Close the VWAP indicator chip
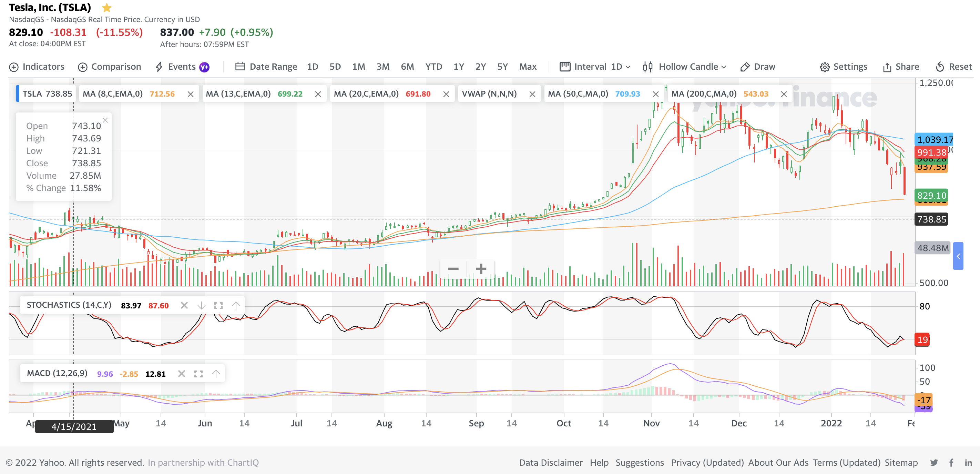This screenshot has width=980, height=474. click(532, 94)
